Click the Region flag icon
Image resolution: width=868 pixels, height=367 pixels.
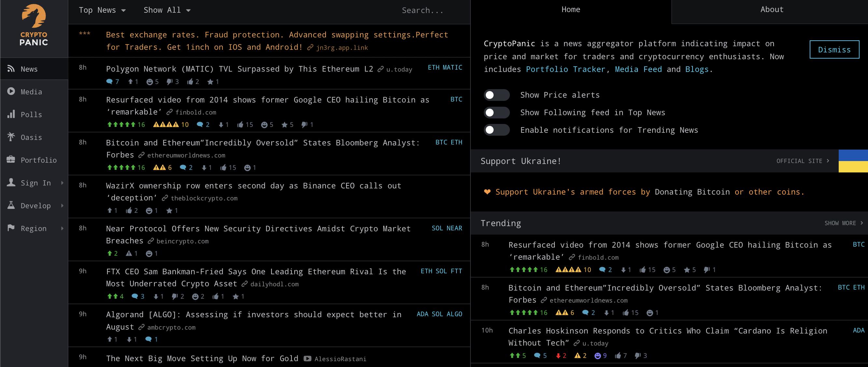11,228
